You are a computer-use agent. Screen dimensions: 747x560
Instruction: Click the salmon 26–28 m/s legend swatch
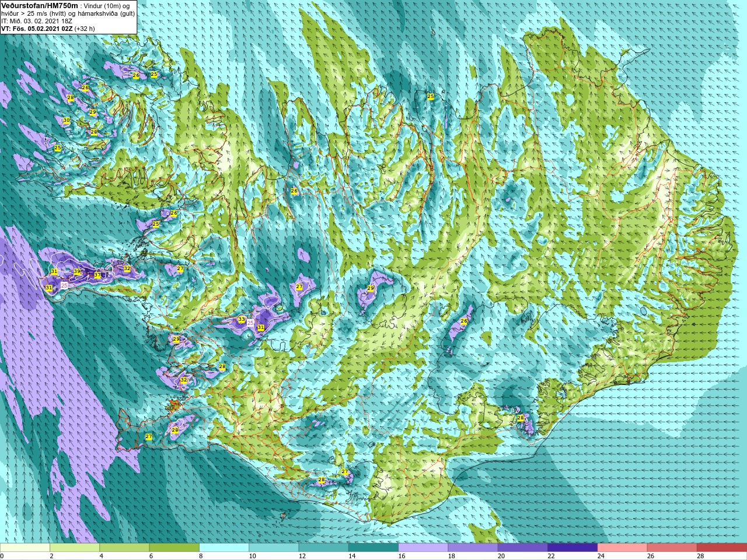click(x=672, y=548)
